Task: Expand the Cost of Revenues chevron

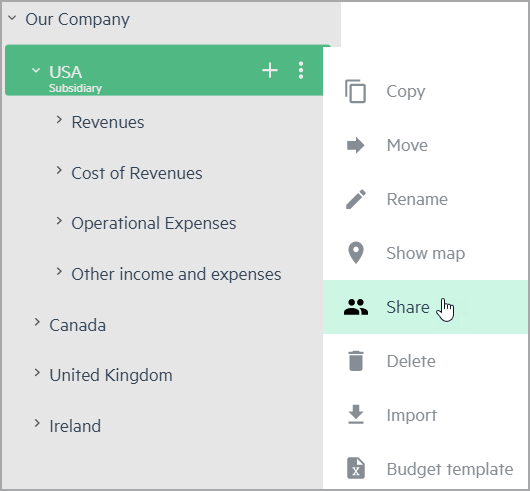Action: (59, 170)
